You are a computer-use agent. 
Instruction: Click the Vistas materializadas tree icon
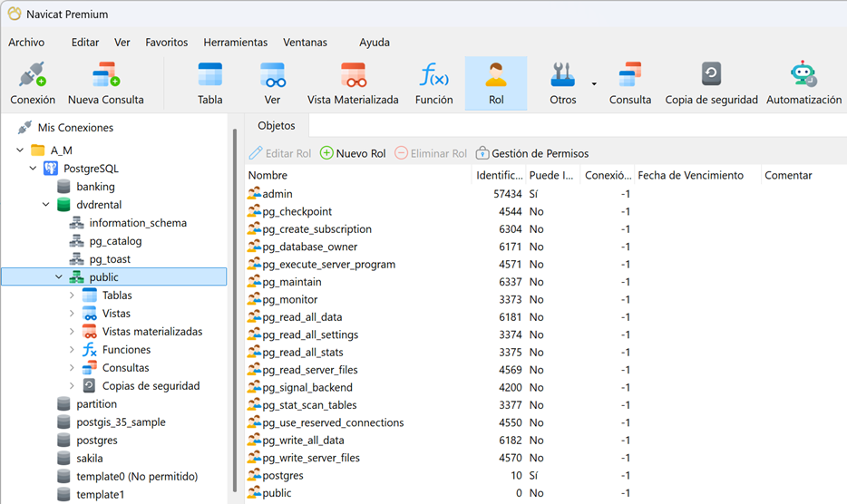pyautogui.click(x=90, y=331)
